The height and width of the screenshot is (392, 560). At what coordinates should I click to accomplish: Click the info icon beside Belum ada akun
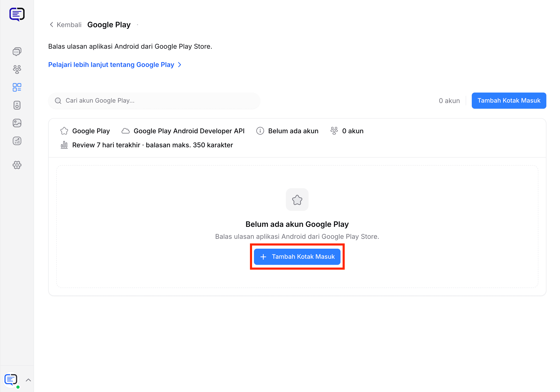click(260, 131)
